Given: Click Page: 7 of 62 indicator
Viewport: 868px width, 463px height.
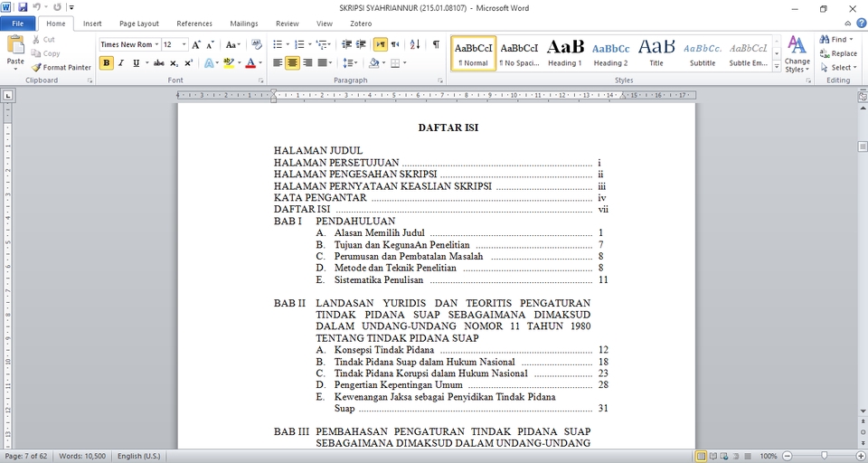Looking at the screenshot, I should 28,457.
